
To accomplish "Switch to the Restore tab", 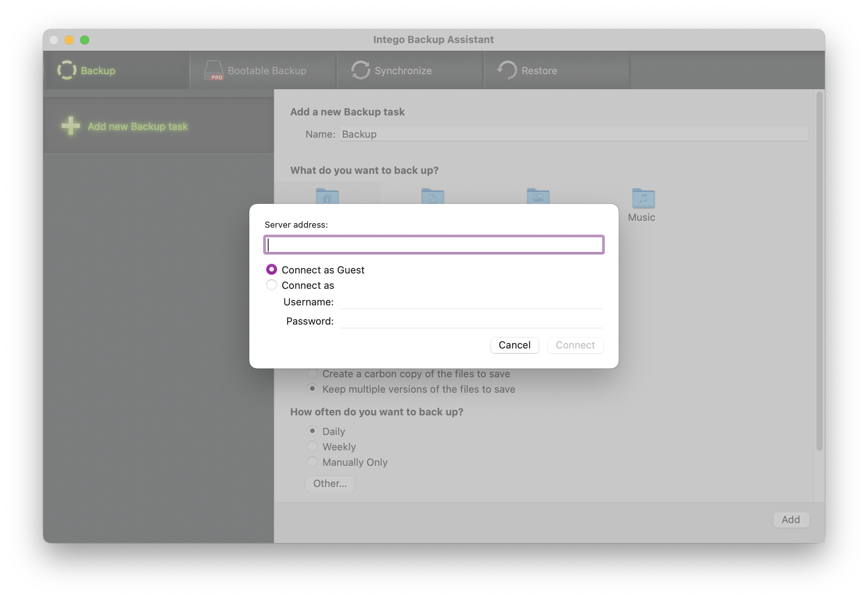I will click(x=558, y=70).
